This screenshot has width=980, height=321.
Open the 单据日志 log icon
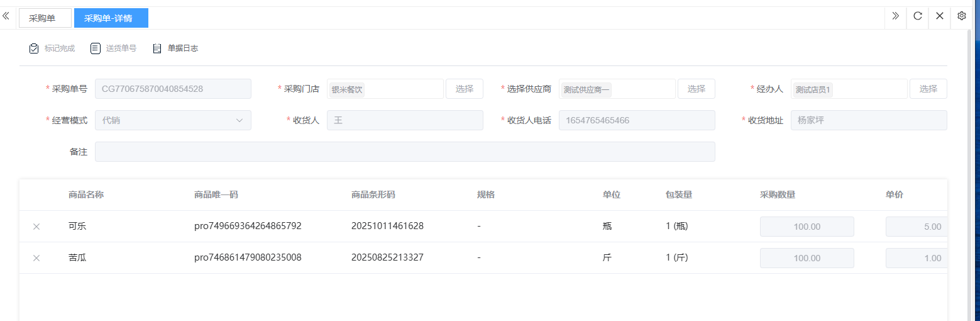point(157,48)
